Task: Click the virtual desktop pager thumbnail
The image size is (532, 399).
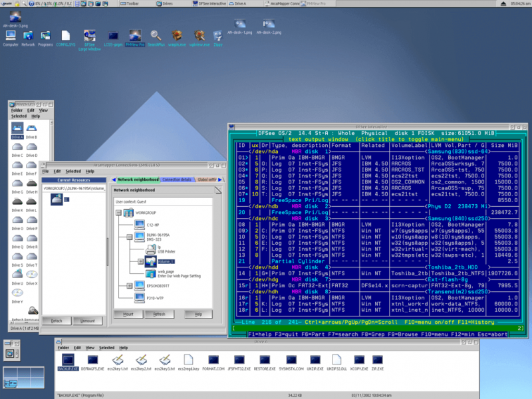Action: tap(23, 378)
